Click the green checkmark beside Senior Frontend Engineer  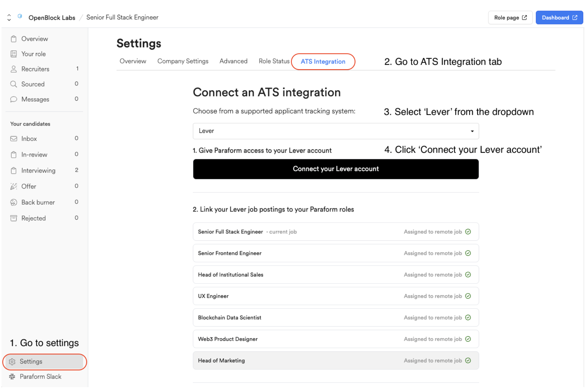pos(468,253)
